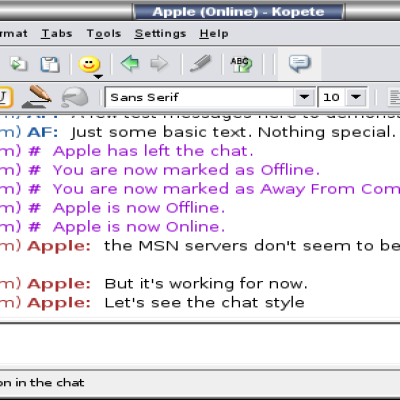Click the grey pen tool icon
Screen dimensions: 400x400
(201, 63)
